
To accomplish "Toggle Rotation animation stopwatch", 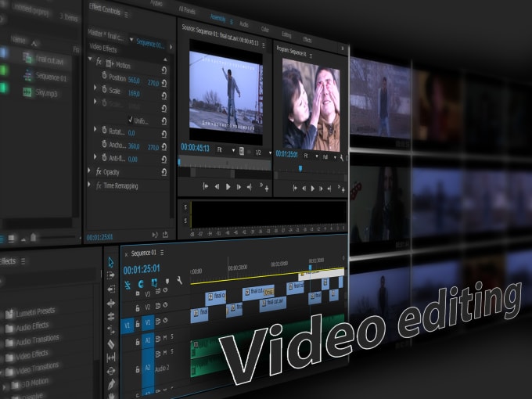I will pyautogui.click(x=104, y=130).
